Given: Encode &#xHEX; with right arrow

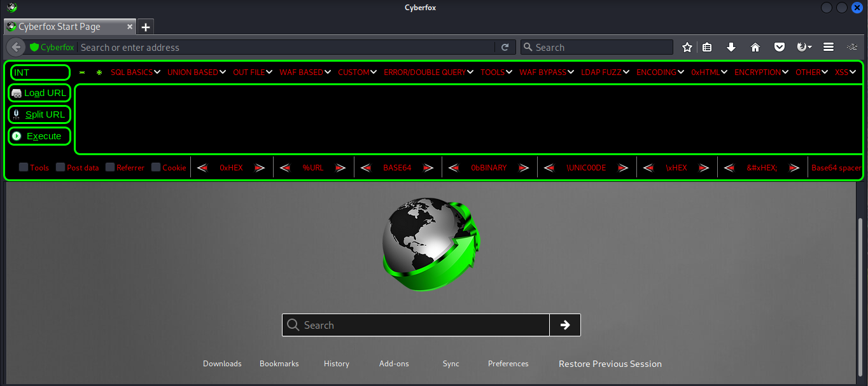Looking at the screenshot, I should (x=794, y=168).
